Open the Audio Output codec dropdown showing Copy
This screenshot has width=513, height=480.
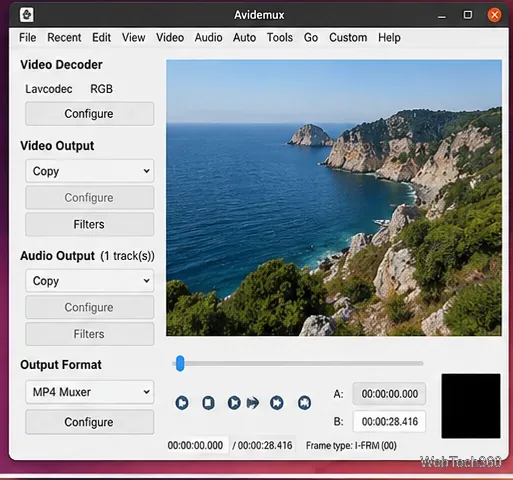(x=90, y=281)
